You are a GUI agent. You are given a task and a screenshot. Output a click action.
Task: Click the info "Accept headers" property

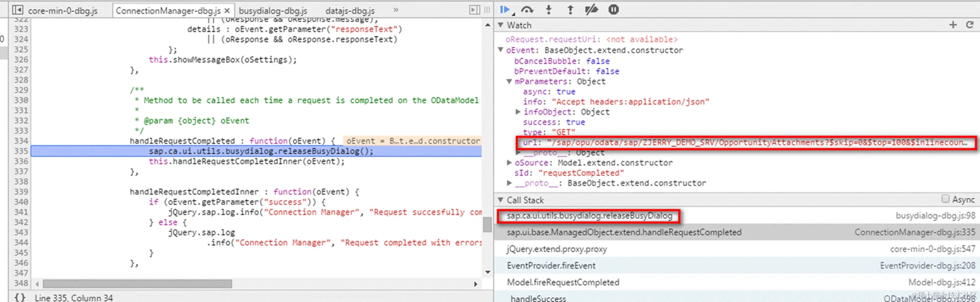coord(616,101)
